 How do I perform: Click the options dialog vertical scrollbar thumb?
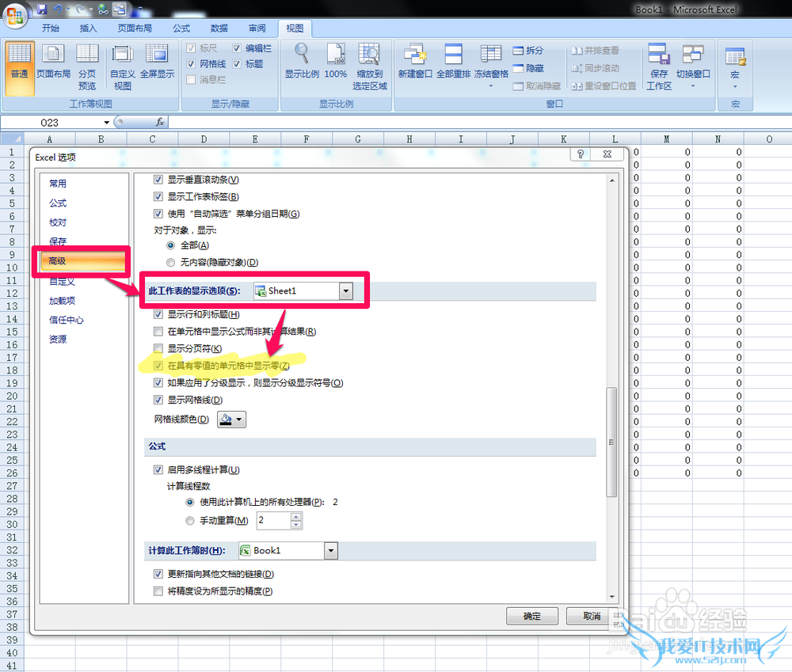(x=611, y=442)
